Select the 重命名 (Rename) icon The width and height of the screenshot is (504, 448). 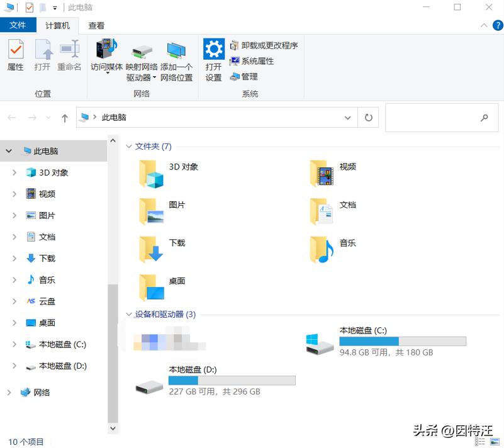69,57
